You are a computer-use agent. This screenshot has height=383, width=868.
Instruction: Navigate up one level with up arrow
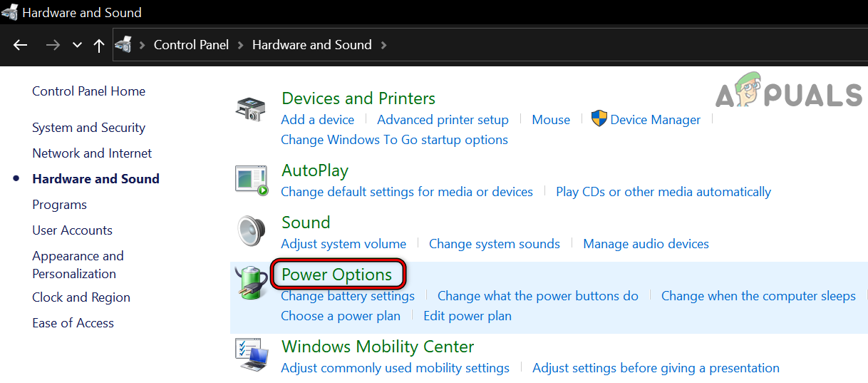(99, 45)
